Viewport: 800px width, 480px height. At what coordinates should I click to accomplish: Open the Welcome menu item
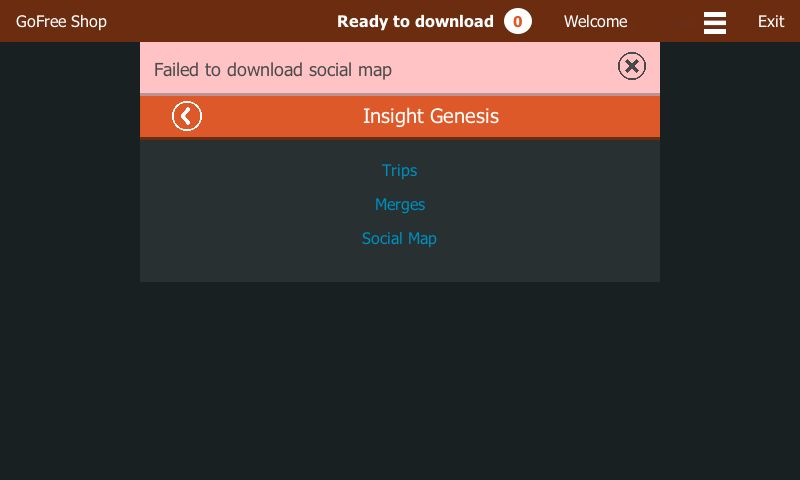click(595, 21)
